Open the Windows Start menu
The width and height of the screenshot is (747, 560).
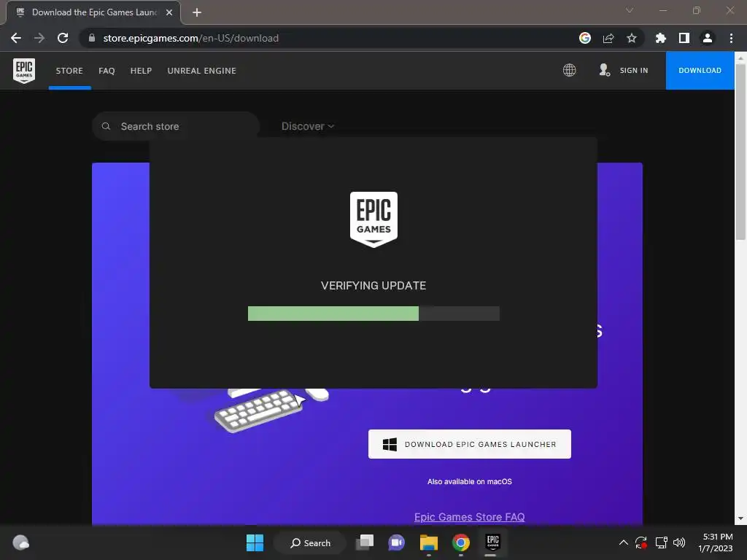[255, 542]
